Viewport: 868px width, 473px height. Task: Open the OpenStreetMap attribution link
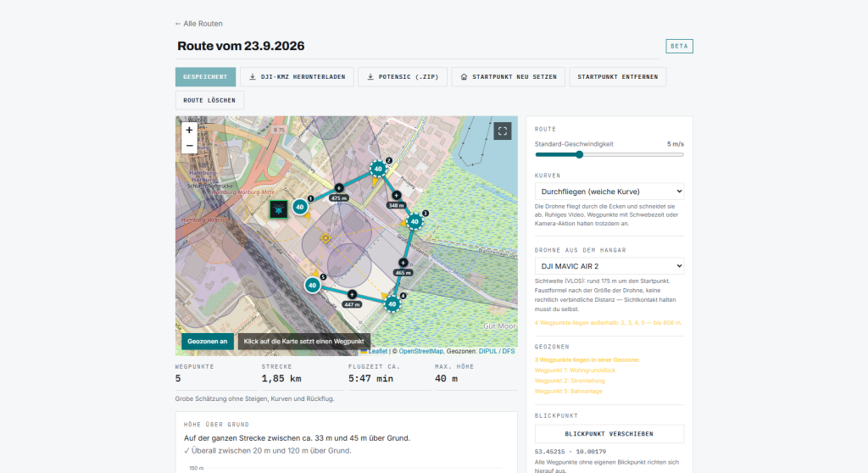[x=420, y=351]
